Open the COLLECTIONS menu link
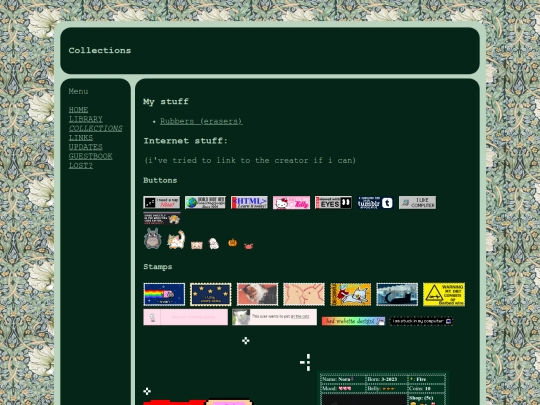540x405 pixels. tap(95, 128)
